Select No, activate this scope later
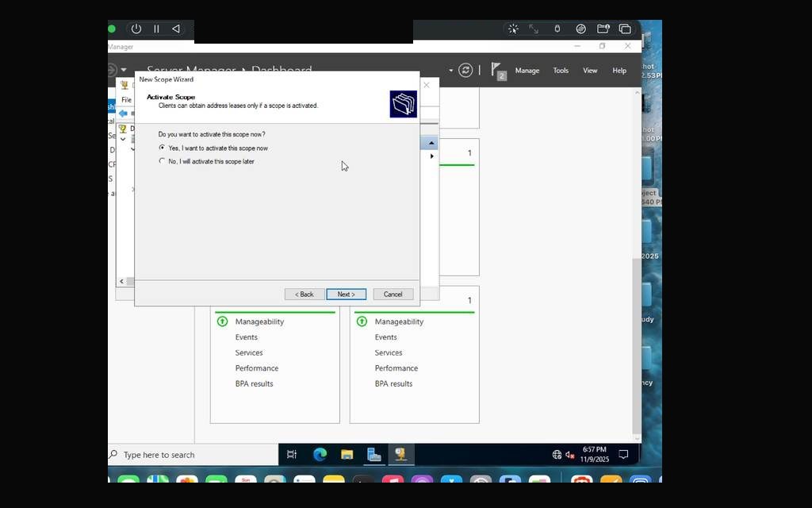 tap(207, 161)
